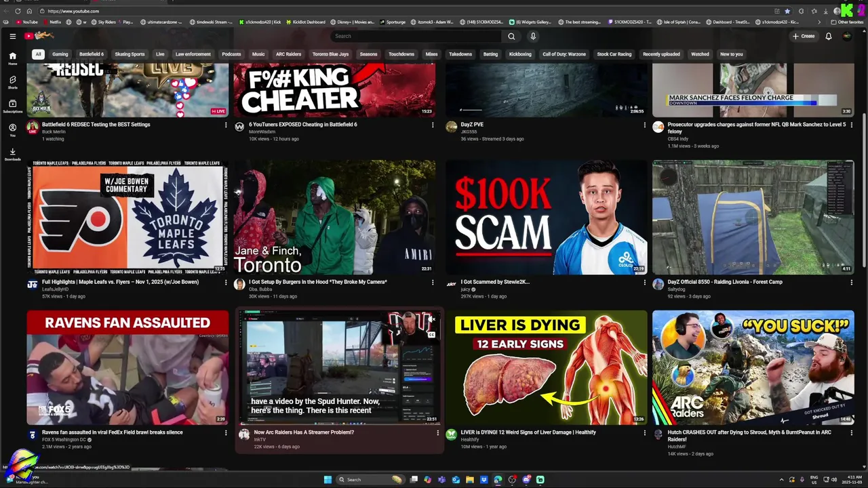Open Shorts from the sidebar

(x=12, y=83)
